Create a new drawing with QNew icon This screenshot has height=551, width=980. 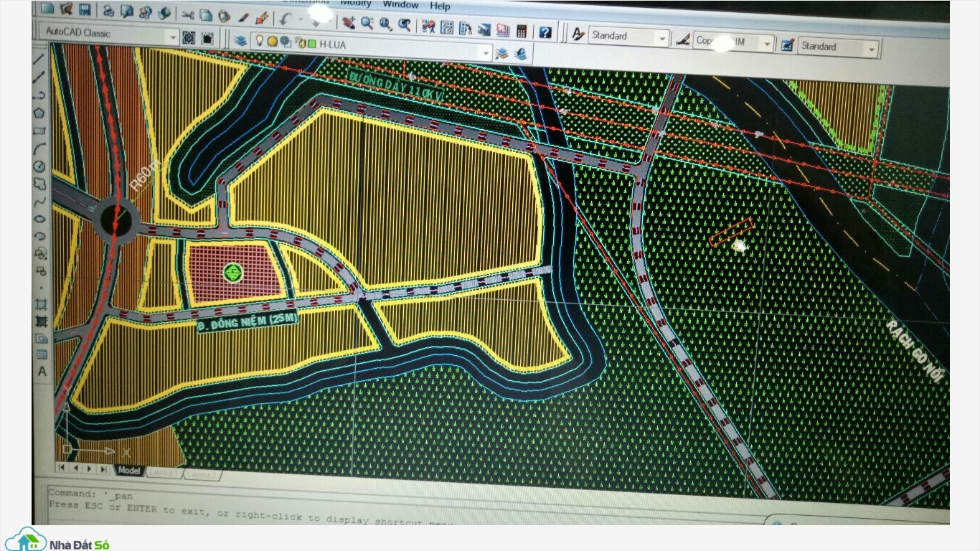click(x=47, y=9)
